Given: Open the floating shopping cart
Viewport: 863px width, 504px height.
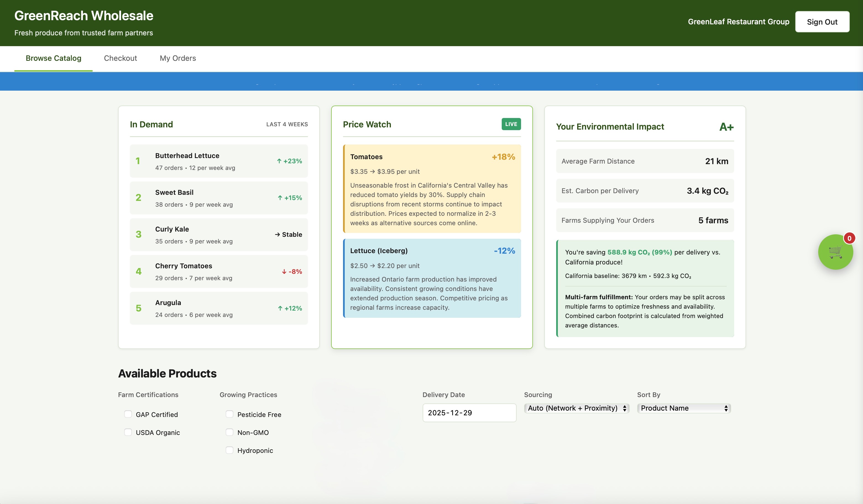Looking at the screenshot, I should [836, 252].
